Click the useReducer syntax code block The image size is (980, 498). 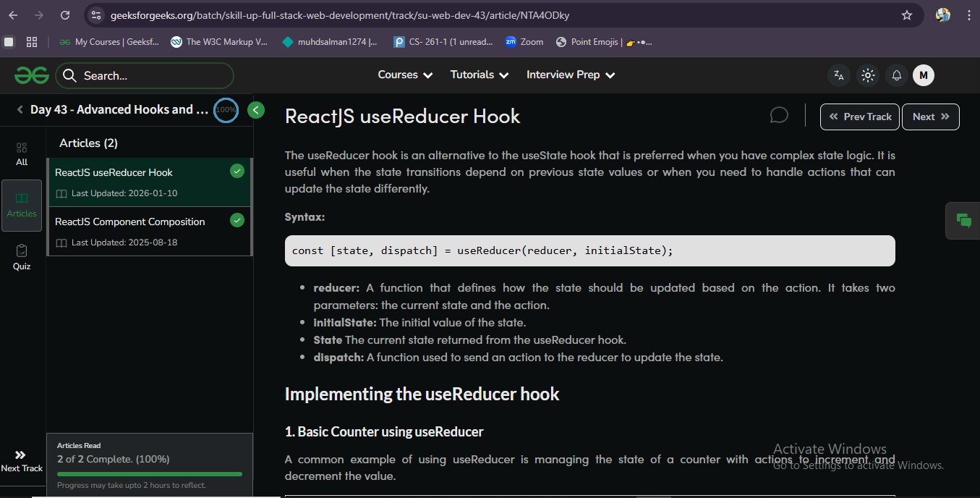pyautogui.click(x=590, y=250)
